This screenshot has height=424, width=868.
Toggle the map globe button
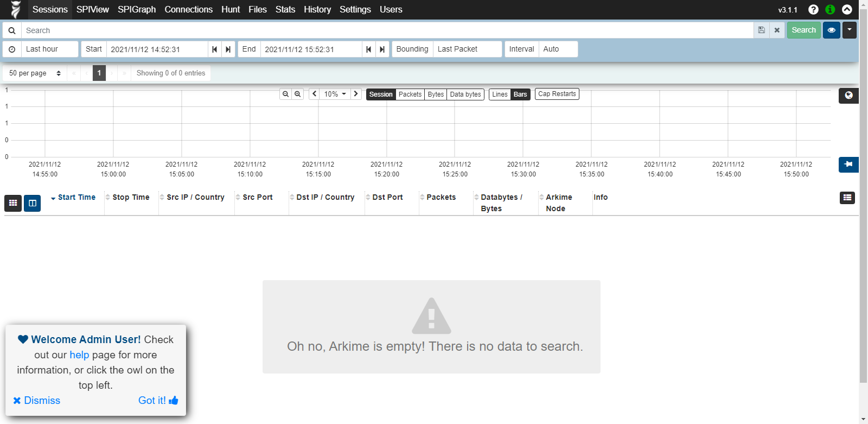(848, 96)
